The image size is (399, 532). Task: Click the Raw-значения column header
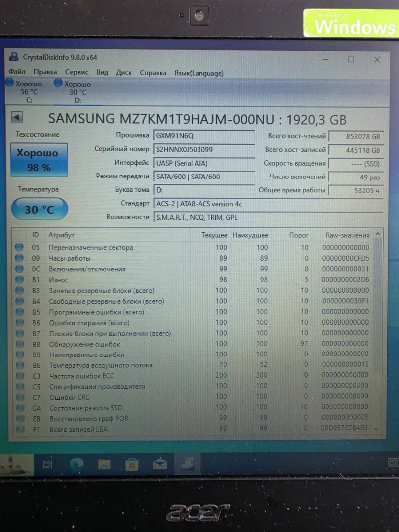point(347,235)
